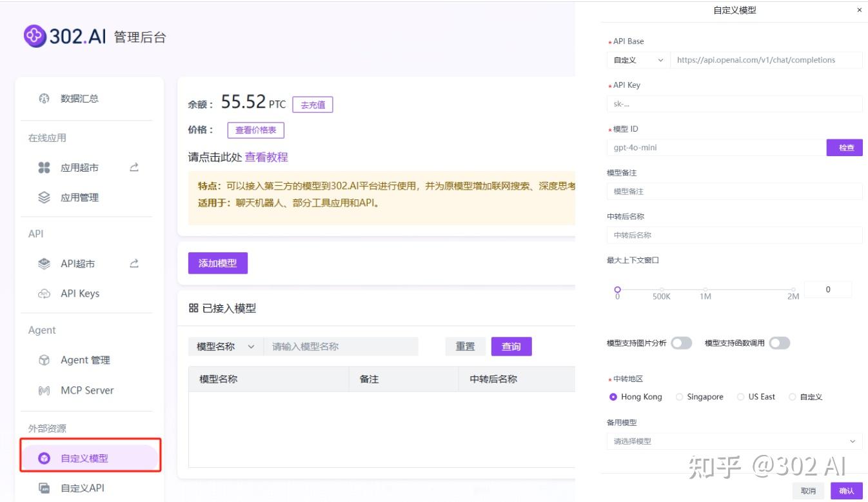This screenshot has height=502, width=868.
Task: Click the MCP Server icon
Action: pyautogui.click(x=44, y=390)
